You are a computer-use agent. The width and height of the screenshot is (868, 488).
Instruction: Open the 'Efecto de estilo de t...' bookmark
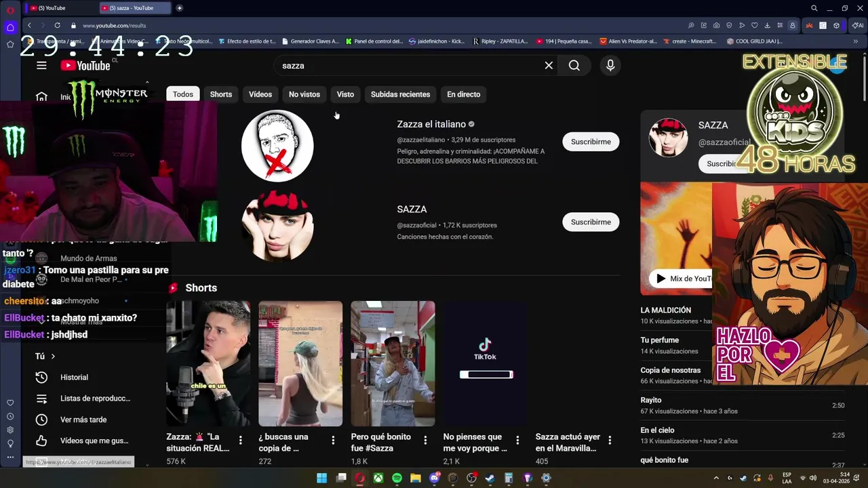[247, 41]
